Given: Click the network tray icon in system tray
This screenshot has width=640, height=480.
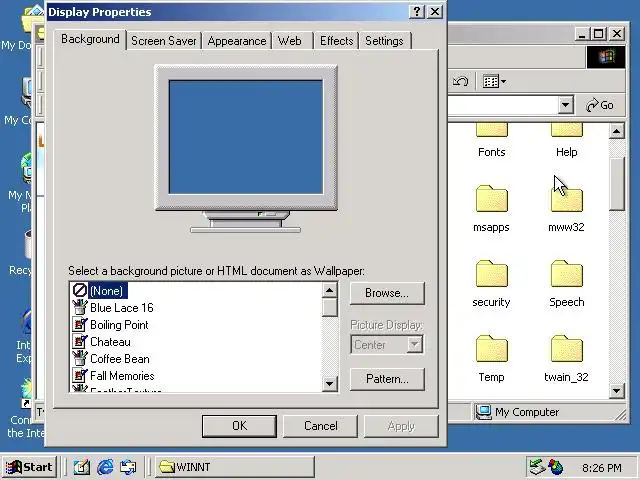Looking at the screenshot, I should [x=537, y=467].
